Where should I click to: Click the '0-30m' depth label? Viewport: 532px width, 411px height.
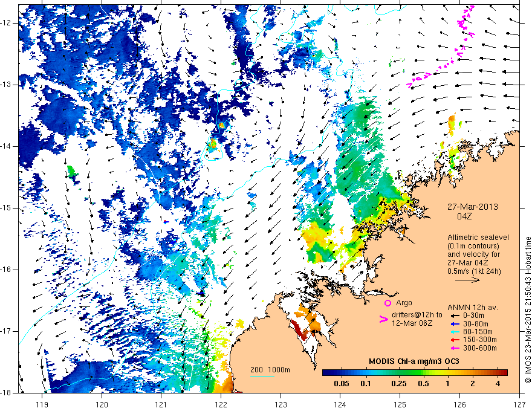click(474, 316)
